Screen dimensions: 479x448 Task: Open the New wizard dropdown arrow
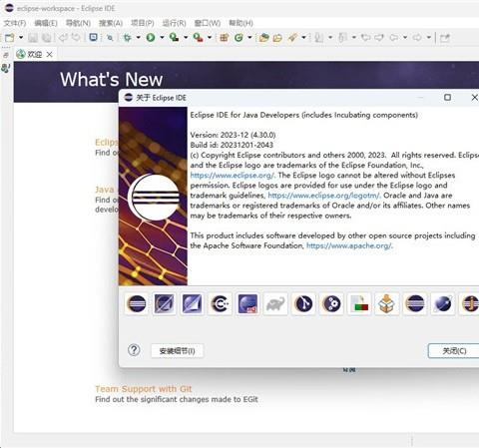[21, 37]
